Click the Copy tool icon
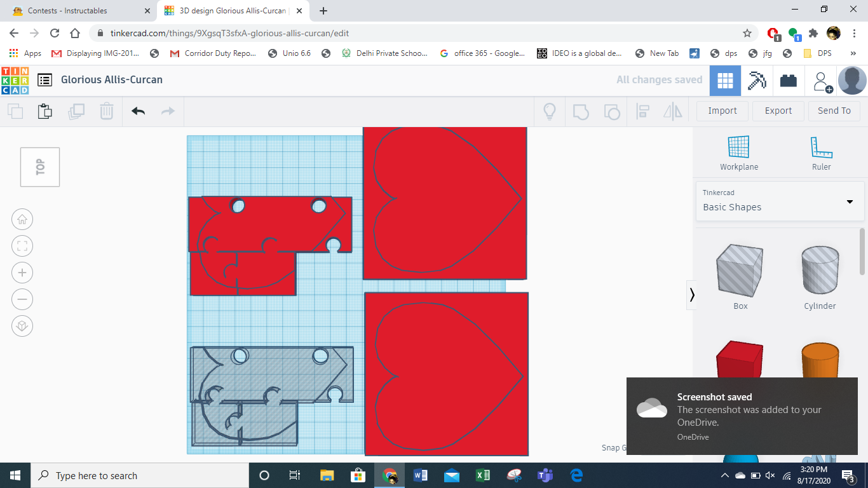Image resolution: width=868 pixels, height=488 pixels. (x=15, y=112)
